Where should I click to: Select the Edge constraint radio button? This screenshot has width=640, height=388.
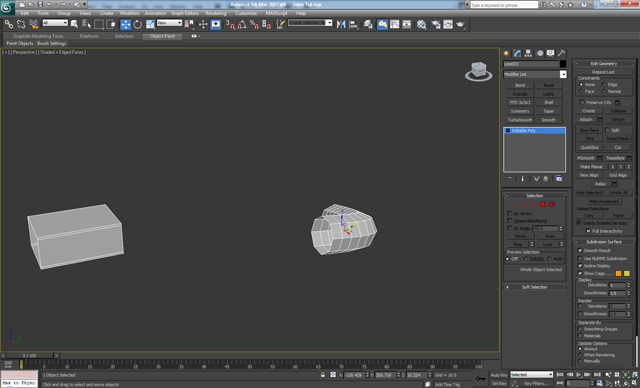click(x=604, y=84)
